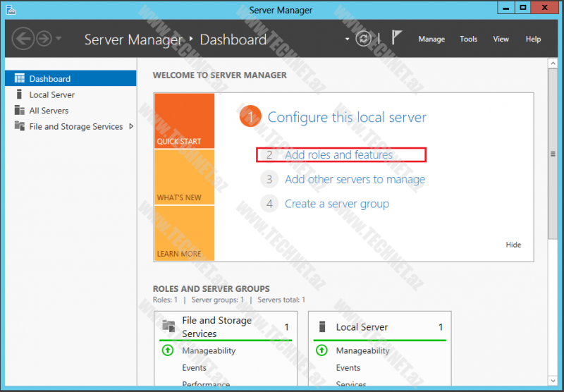This screenshot has width=564, height=392.
Task: Open the Manage menu
Action: pyautogui.click(x=431, y=39)
